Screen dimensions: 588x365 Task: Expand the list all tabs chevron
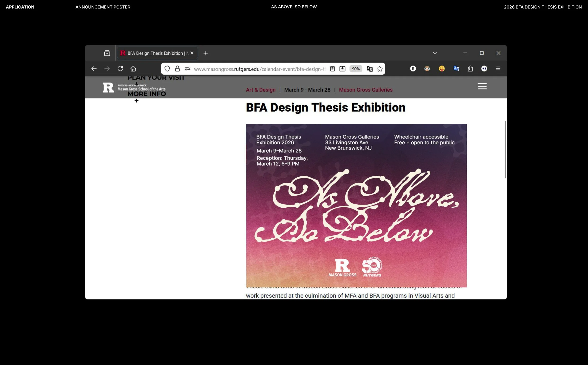(x=435, y=53)
